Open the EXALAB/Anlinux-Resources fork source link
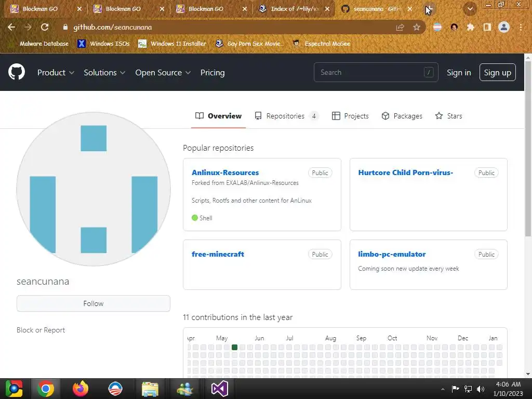This screenshot has width=532, height=399. 262,183
